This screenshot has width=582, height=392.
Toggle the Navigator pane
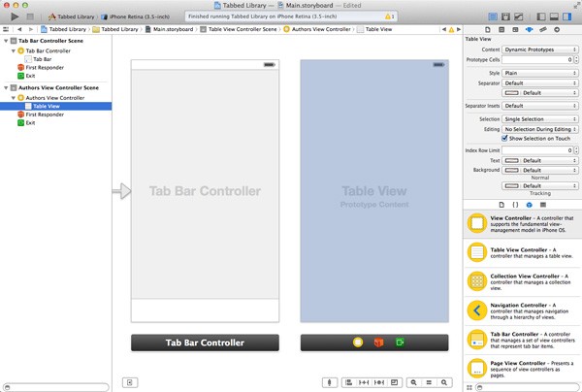pyautogui.click(x=541, y=16)
